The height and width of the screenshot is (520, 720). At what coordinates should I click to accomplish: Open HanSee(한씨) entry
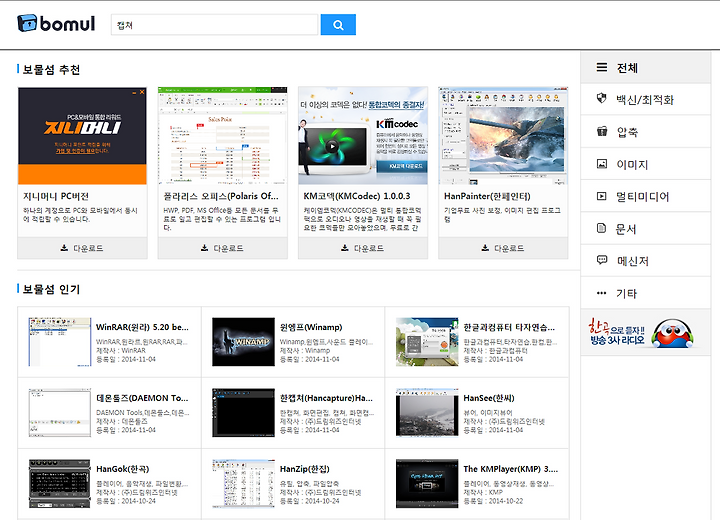click(477, 413)
